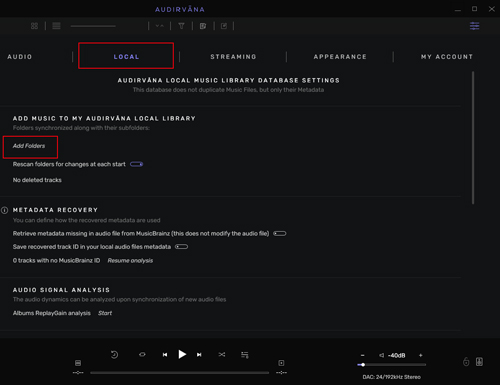Viewport: 500px width, 385px height.
Task: Mute audio via speaker icon
Action: (382, 355)
